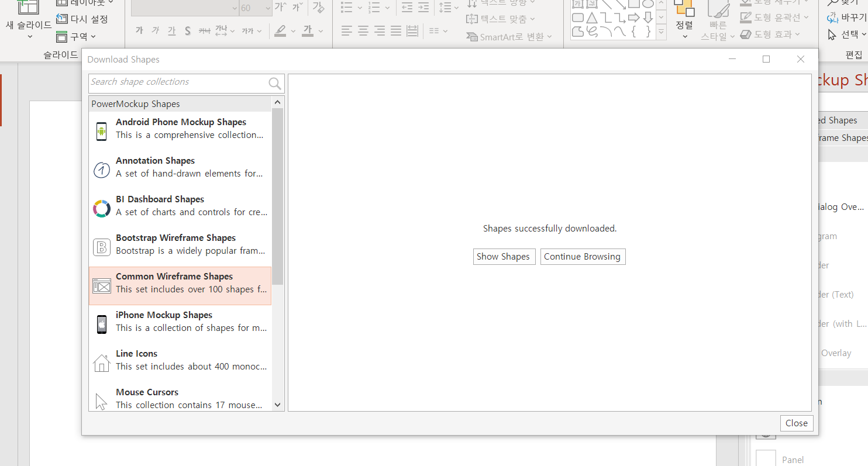
Task: Expand the shapes gallery more arrow
Action: 661,32
